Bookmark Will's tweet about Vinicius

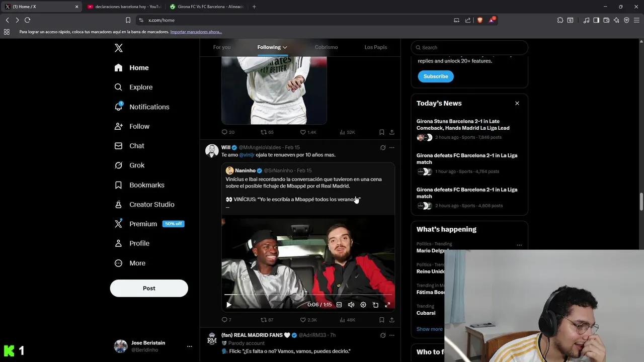click(x=381, y=320)
